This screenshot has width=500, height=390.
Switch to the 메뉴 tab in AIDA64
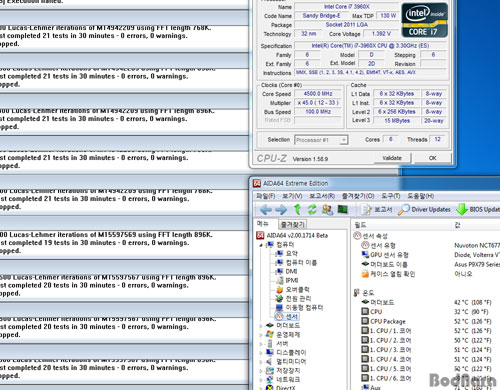pyautogui.click(x=263, y=224)
